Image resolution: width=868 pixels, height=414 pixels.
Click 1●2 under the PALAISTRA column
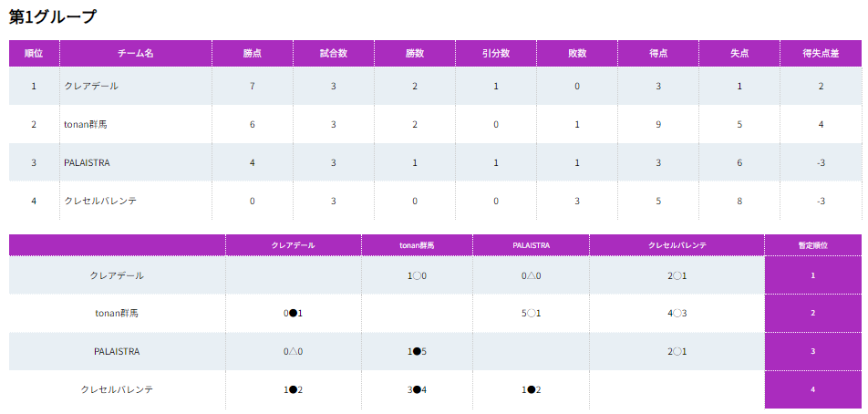tap(531, 389)
